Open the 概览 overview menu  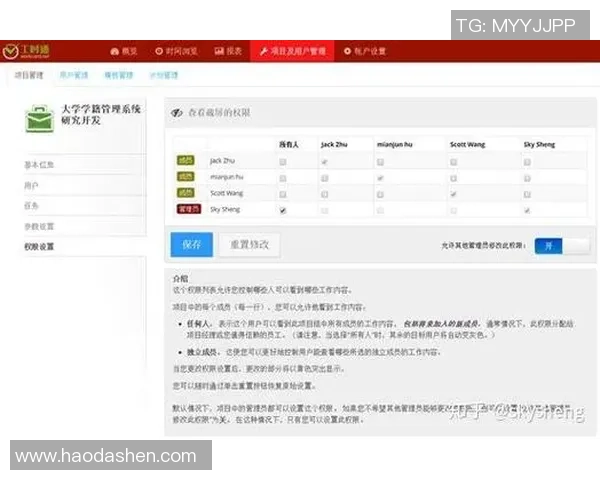[124, 51]
